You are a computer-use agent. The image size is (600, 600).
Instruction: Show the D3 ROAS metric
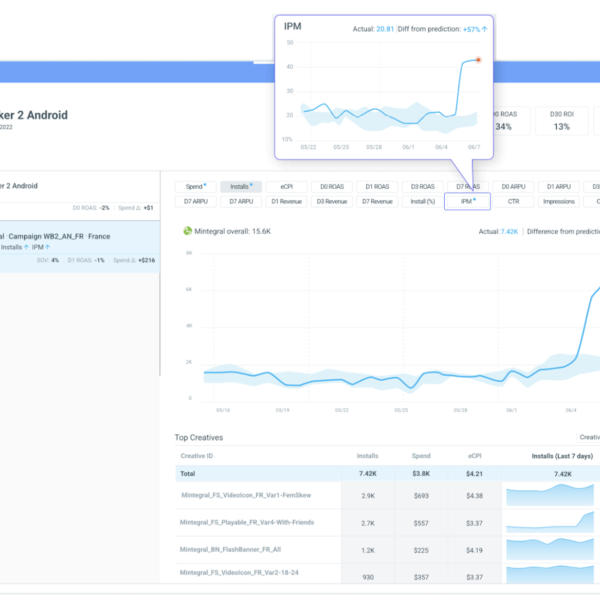tap(422, 187)
